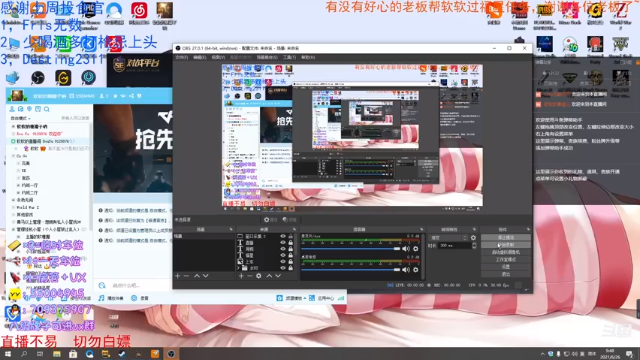This screenshot has width=640, height=360.
Task: Open the yellow G app desktop shortcut
Action: pyautogui.click(x=63, y=77)
